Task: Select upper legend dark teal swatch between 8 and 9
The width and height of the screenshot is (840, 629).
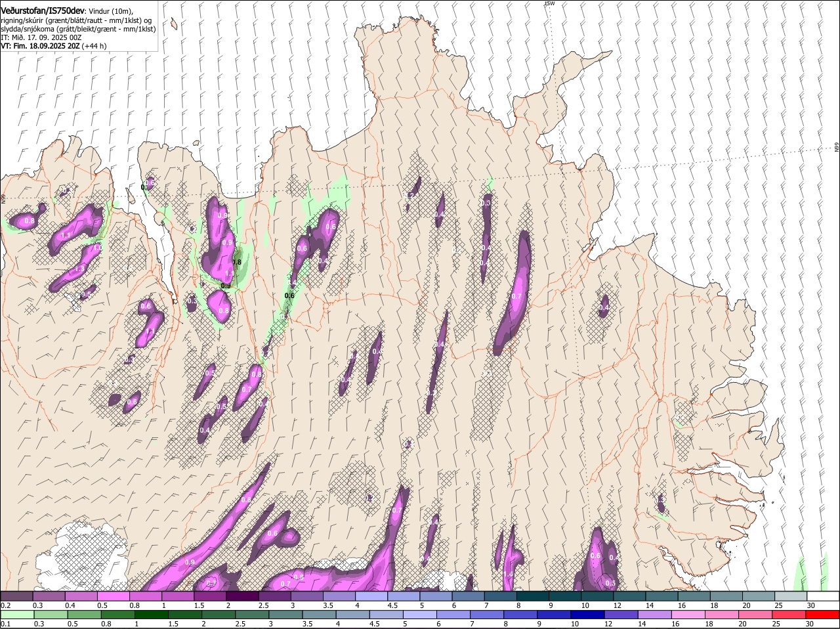Action: [533, 596]
